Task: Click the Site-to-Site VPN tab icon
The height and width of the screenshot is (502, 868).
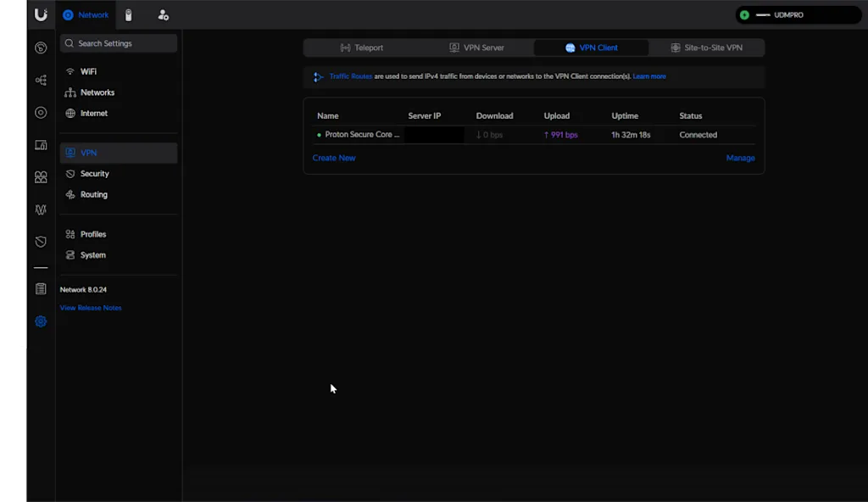Action: click(x=676, y=47)
